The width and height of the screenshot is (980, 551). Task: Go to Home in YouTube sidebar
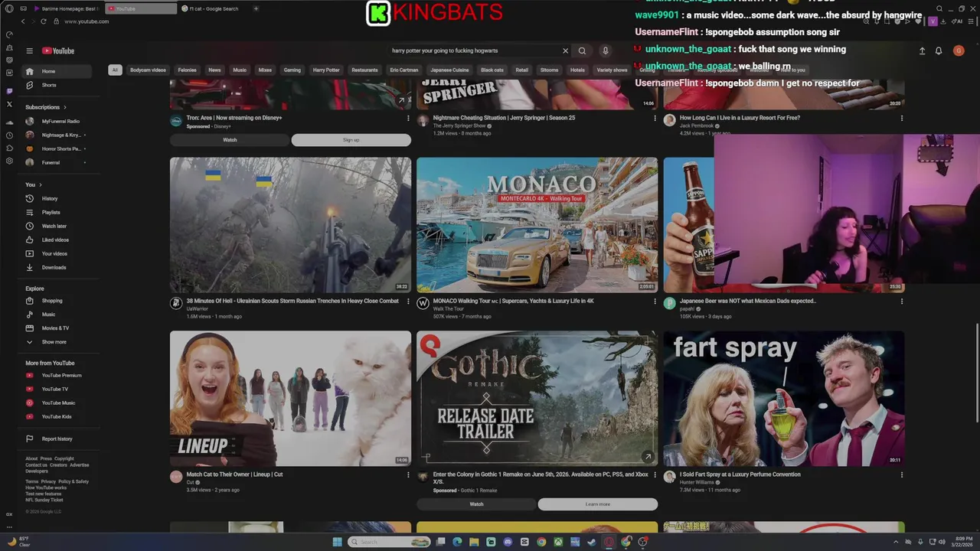click(57, 71)
